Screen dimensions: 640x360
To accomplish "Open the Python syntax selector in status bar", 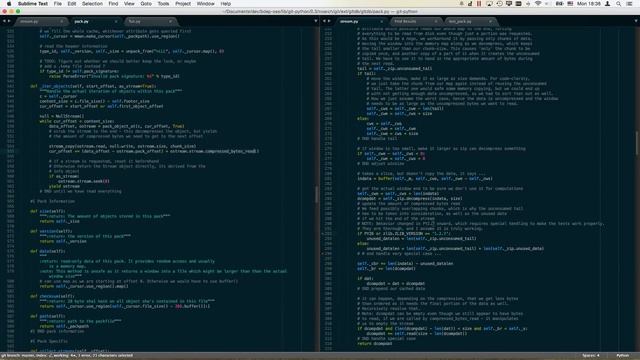I will [x=622, y=356].
